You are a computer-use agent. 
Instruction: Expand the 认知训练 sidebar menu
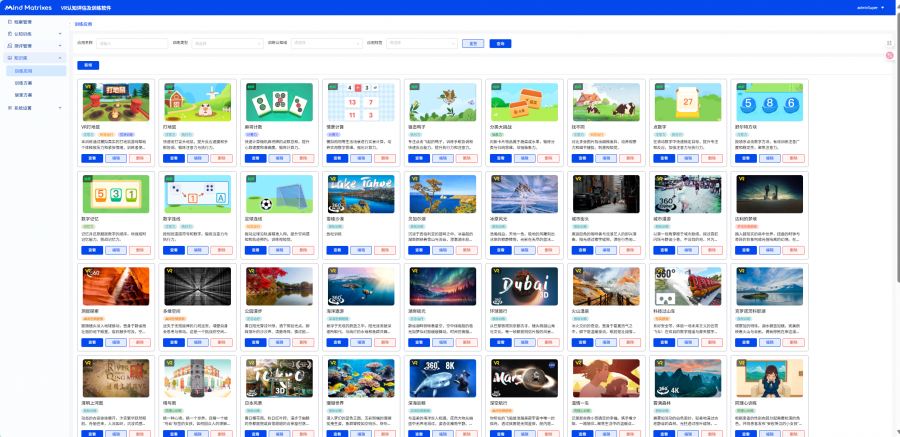point(30,33)
